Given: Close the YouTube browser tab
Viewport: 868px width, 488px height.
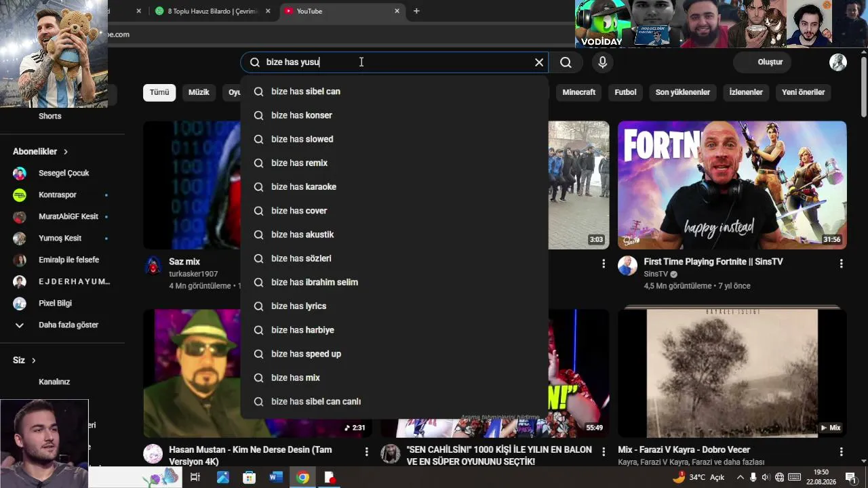Looking at the screenshot, I should (x=397, y=11).
